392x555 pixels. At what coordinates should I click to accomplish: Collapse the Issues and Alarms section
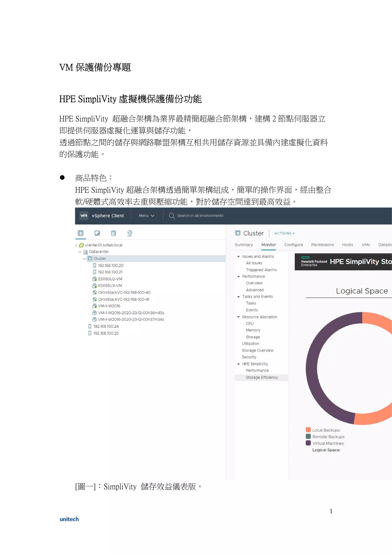click(x=239, y=257)
